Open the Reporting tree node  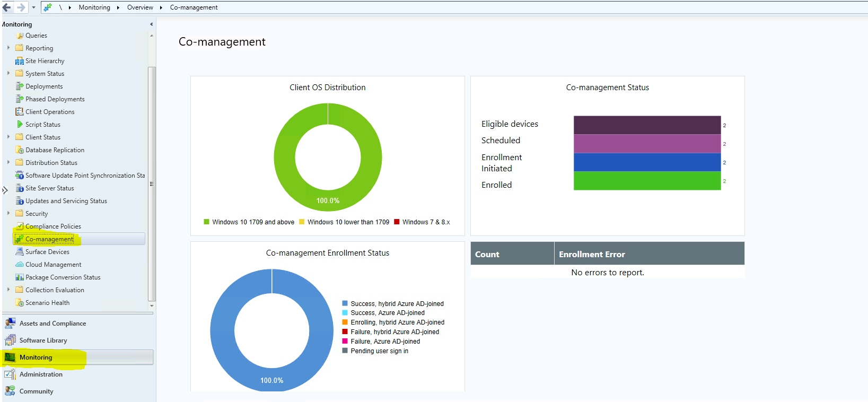pyautogui.click(x=39, y=48)
